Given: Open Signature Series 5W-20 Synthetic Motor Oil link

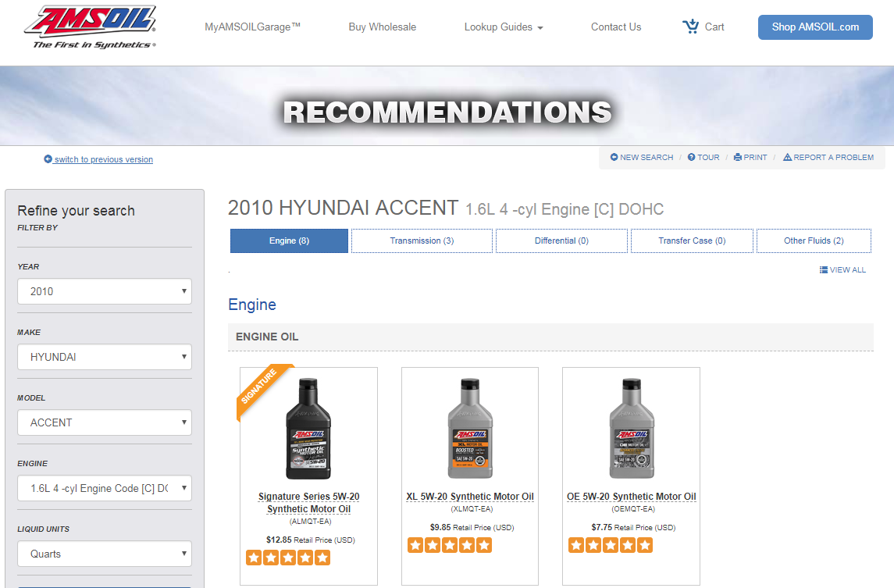Looking at the screenshot, I should point(309,503).
